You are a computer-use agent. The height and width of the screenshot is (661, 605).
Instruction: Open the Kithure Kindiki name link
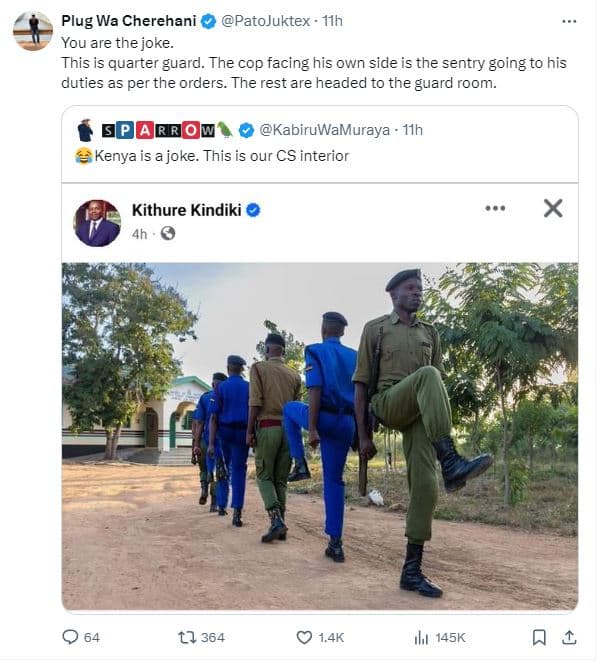(x=187, y=210)
